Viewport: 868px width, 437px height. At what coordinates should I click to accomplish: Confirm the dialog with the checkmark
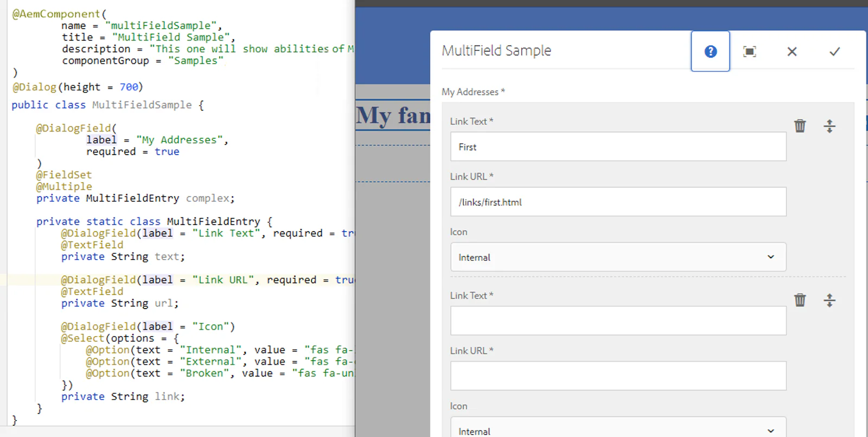point(834,52)
